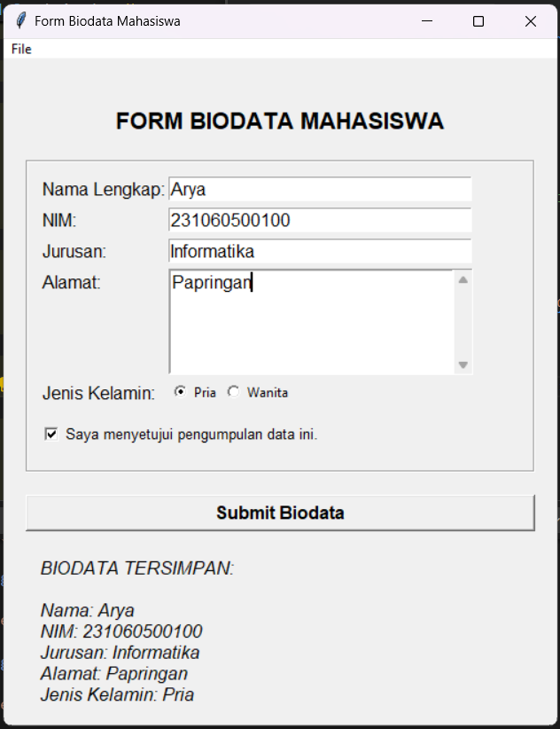Image resolution: width=560 pixels, height=729 pixels.
Task: Select the Wanita radio button
Action: pos(233,391)
